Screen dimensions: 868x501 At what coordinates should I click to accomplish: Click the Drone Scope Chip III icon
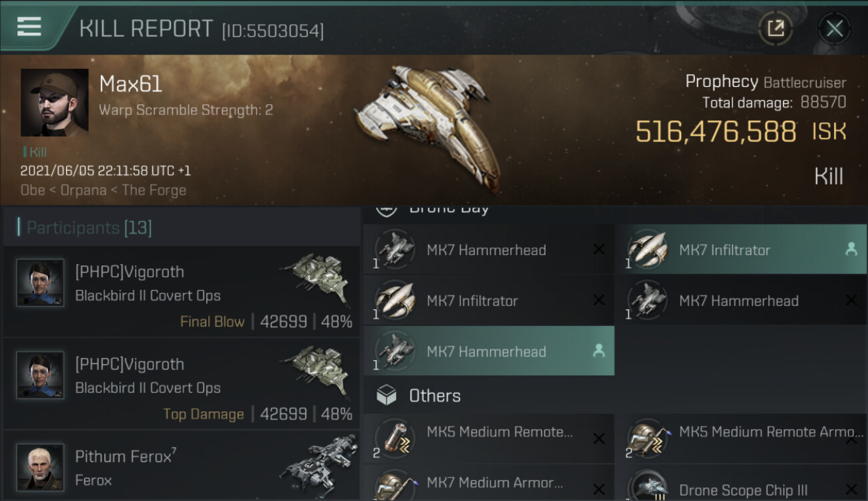pos(647,488)
